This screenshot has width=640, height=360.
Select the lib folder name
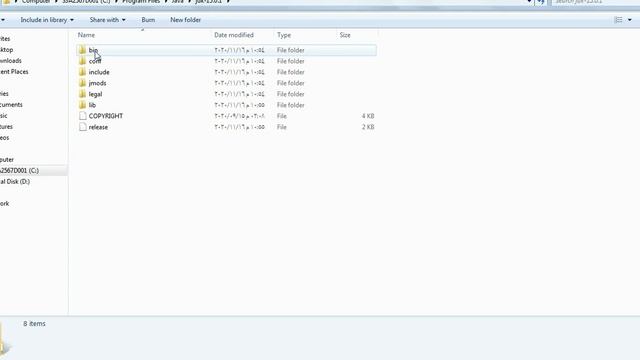pyautogui.click(x=92, y=105)
